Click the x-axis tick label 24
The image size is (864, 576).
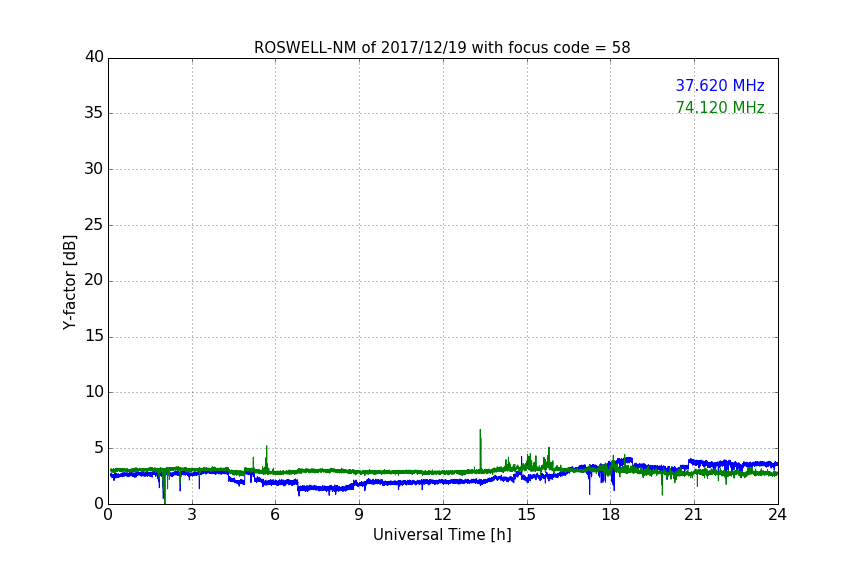point(777,515)
